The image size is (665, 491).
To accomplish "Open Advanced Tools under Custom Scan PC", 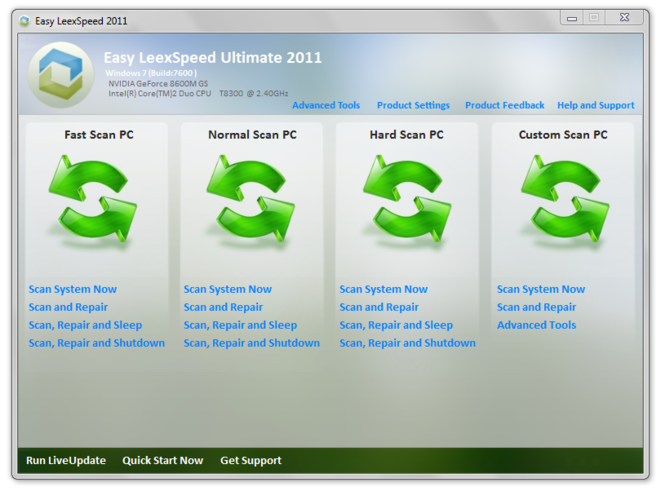I will [536, 325].
